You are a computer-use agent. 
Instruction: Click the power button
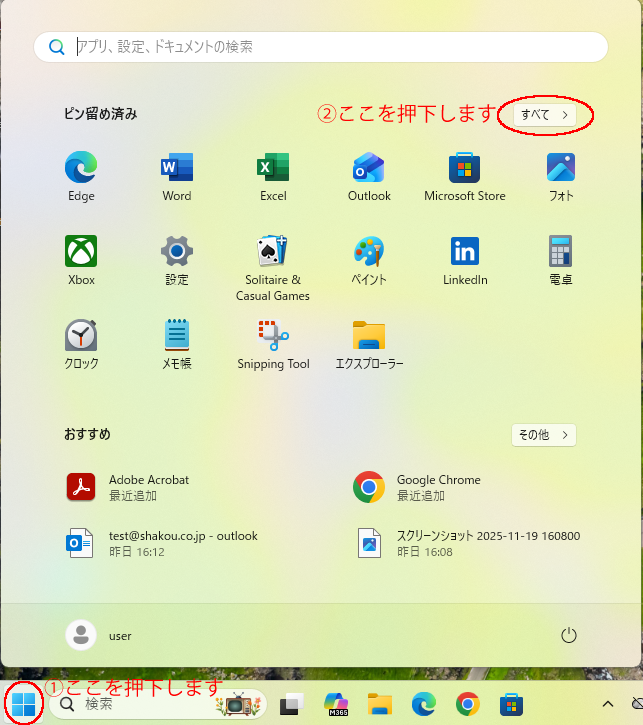click(569, 635)
